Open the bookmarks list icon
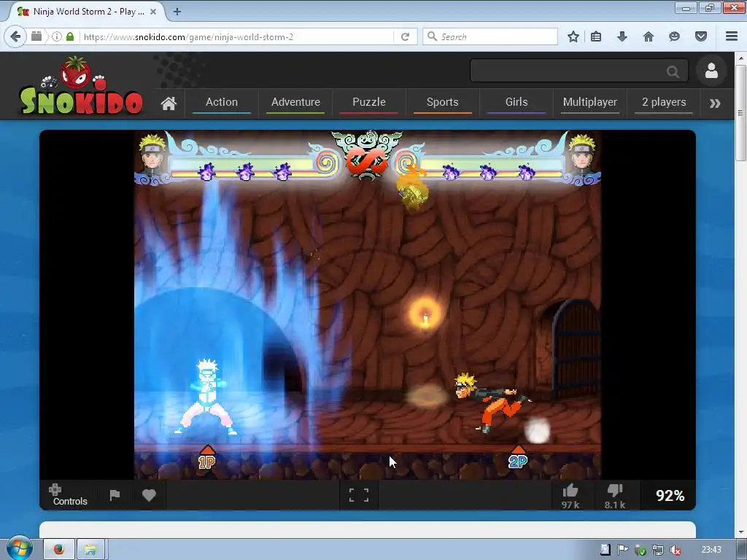Viewport: 747px width, 560px height. pyautogui.click(x=596, y=36)
